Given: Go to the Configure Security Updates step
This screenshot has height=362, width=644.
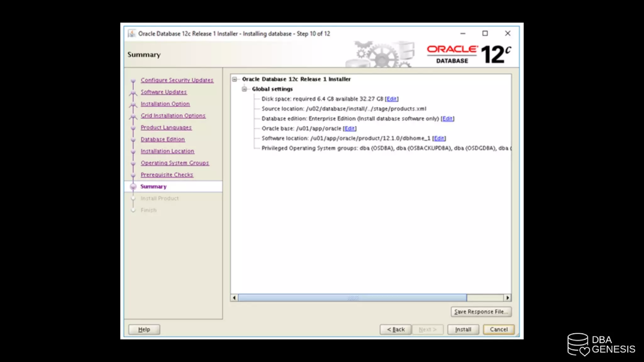Looking at the screenshot, I should 177,80.
